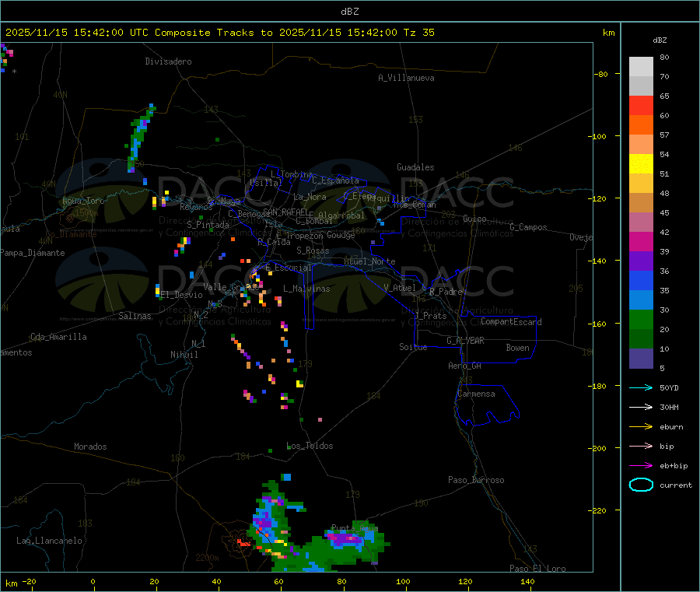The image size is (700, 592).
Task: Click the '-200' tick on right axis
Action: click(599, 448)
